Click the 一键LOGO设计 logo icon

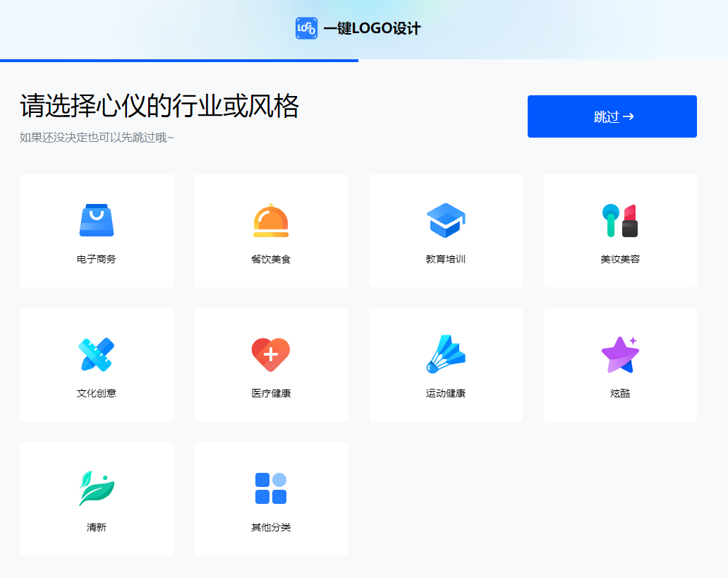click(x=306, y=28)
